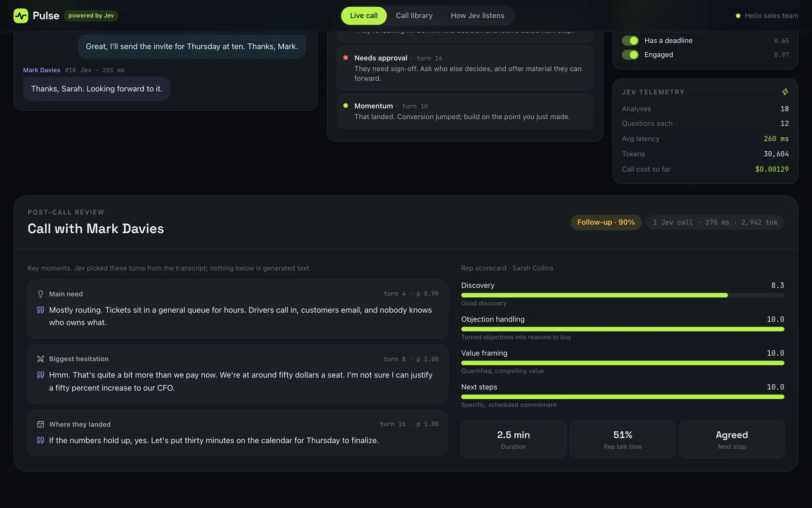812x508 pixels.
Task: Click the Avg latency value 260 ms
Action: [x=776, y=139]
